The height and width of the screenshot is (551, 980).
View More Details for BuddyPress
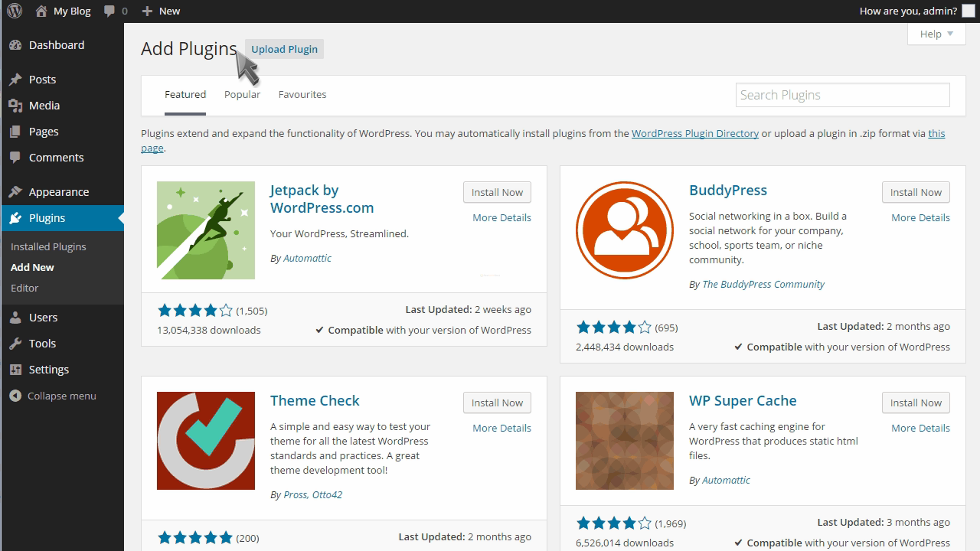point(920,217)
